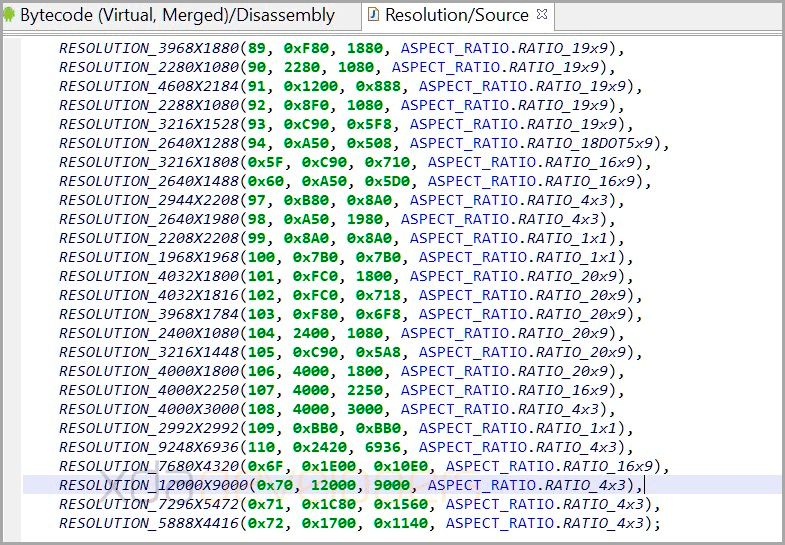
Task: Click RATIO_16x9 on the RESOLUTION_4000X2250 line
Action: (563, 390)
